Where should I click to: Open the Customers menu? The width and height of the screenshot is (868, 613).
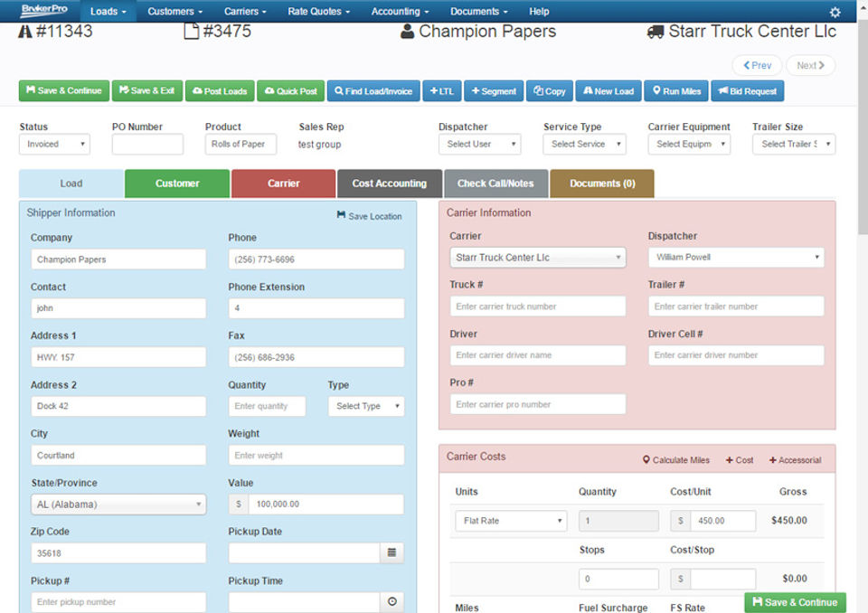click(175, 11)
